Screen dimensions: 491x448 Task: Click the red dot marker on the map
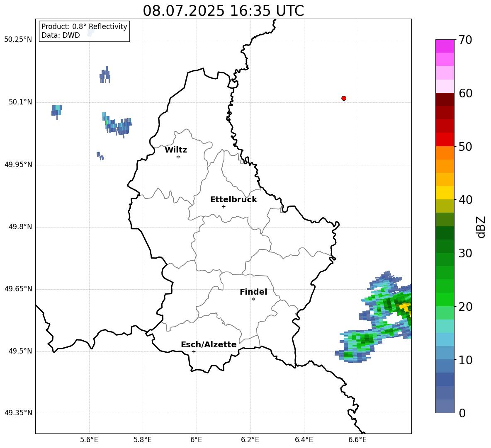343,98
